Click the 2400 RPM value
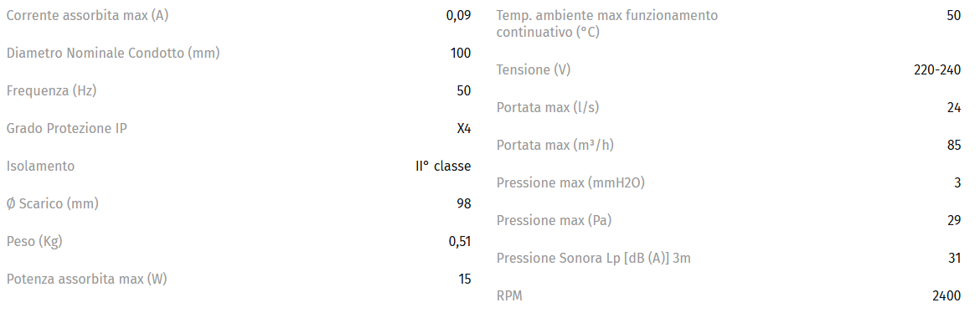Screen dimensions: 980x313 coord(946,295)
